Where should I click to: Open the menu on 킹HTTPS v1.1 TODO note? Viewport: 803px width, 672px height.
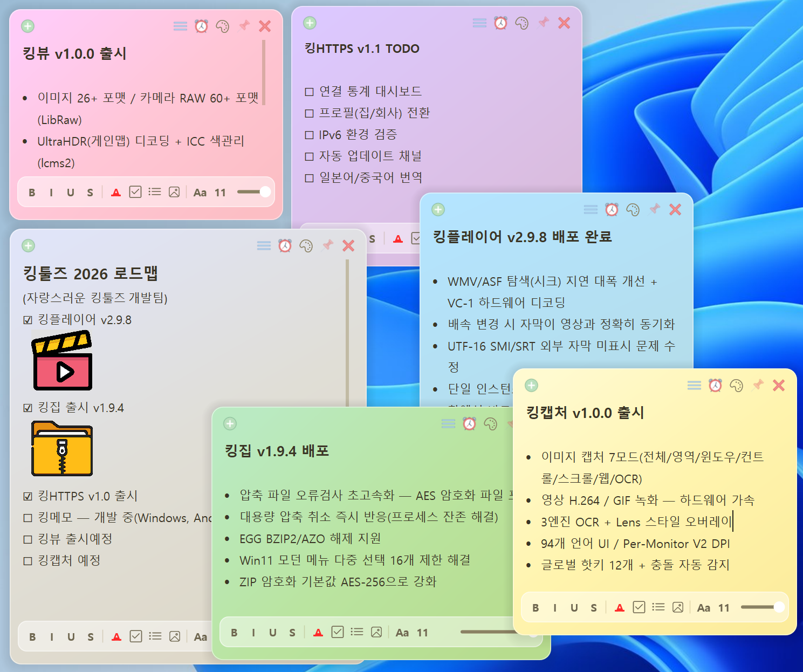pos(479,23)
